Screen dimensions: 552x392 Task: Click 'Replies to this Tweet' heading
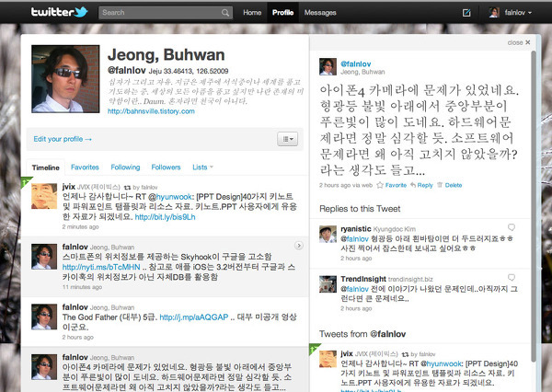[360, 209]
